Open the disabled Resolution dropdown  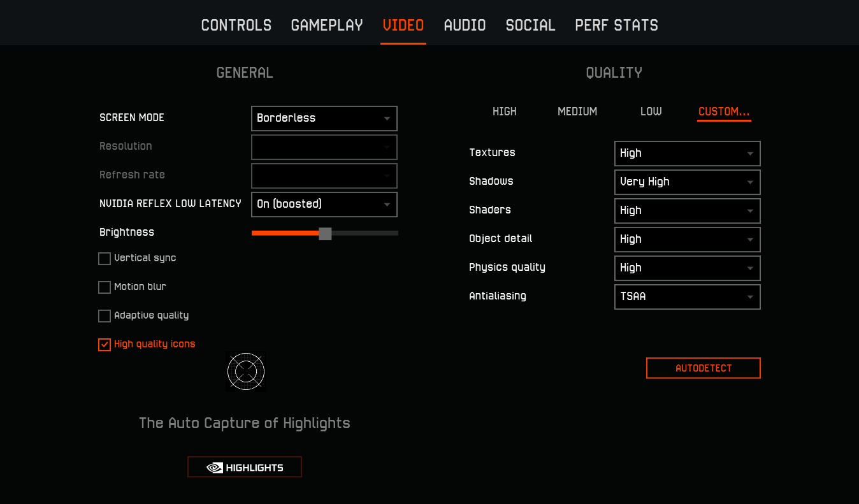pos(324,147)
